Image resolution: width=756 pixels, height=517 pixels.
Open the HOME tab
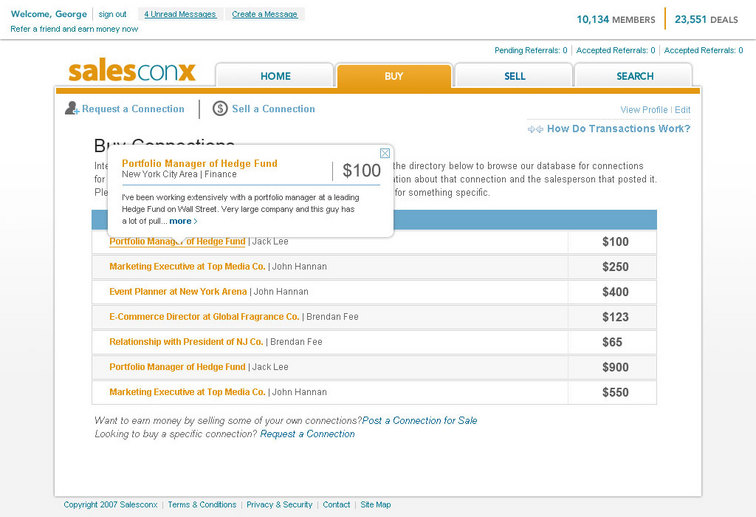point(275,76)
